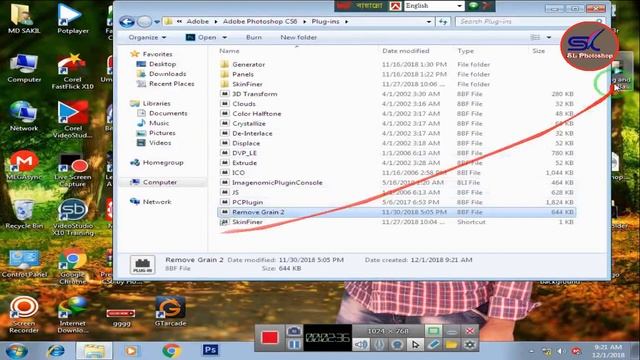640x360 pixels.
Task: Open the Screen Recorder desktop icon
Action: [24, 315]
